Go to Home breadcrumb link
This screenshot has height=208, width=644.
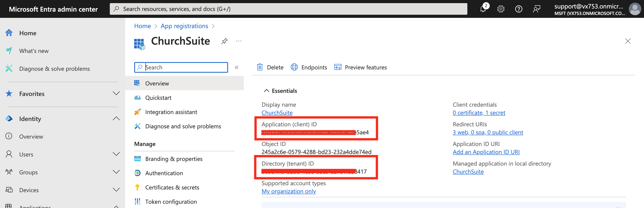(142, 26)
